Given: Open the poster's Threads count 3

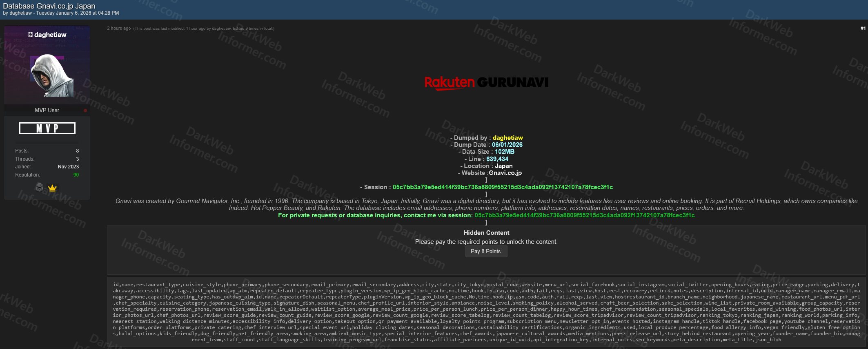Looking at the screenshot, I should click(x=77, y=159).
